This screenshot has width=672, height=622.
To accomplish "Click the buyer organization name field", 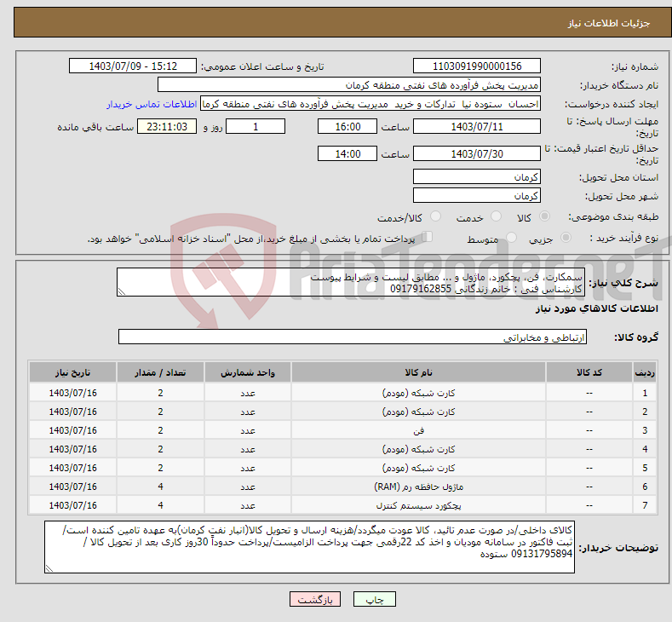I will 349,85.
